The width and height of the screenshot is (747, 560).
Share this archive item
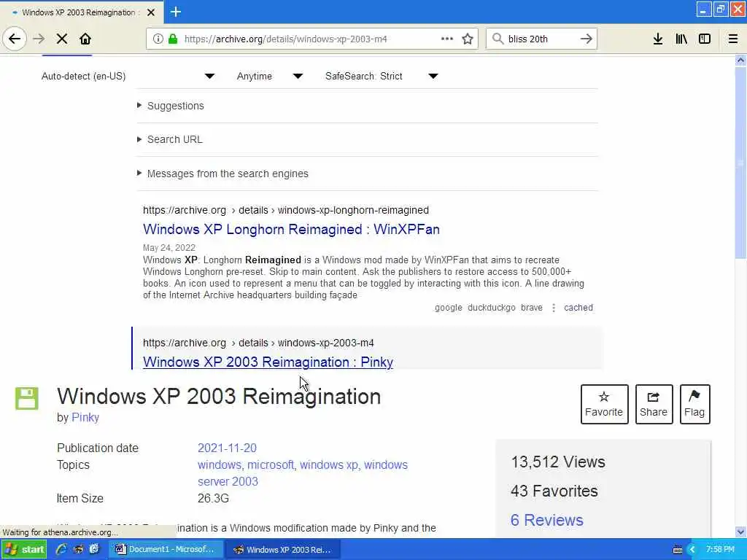pos(654,404)
